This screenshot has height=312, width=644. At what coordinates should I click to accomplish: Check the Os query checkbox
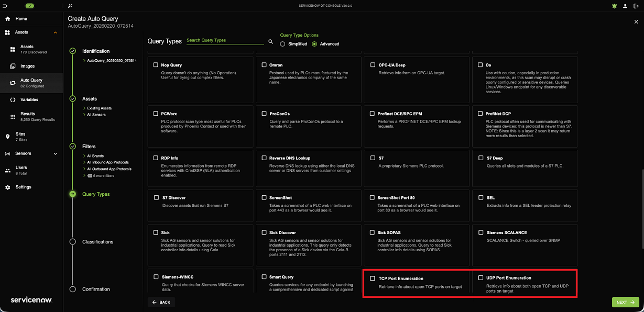[481, 65]
